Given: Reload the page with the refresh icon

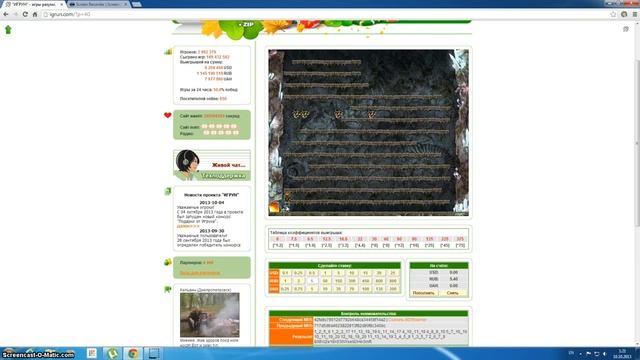Looking at the screenshot, I should click(25, 14).
